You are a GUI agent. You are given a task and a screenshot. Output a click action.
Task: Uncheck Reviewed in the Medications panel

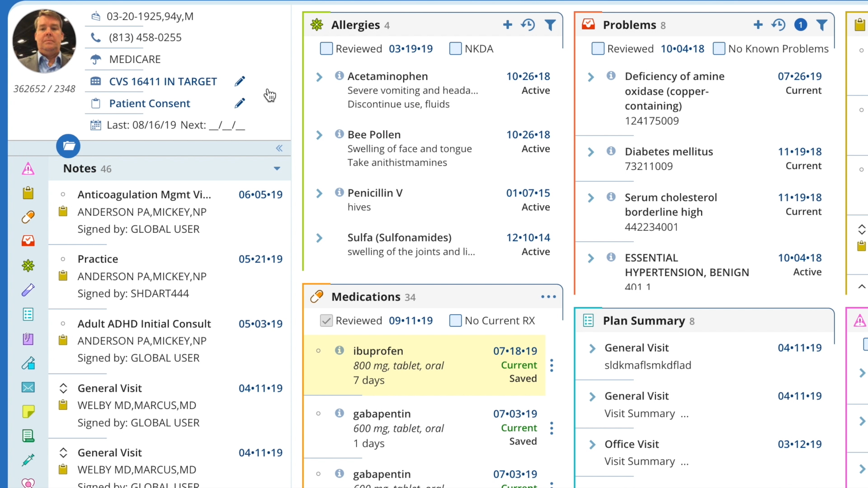click(x=326, y=320)
